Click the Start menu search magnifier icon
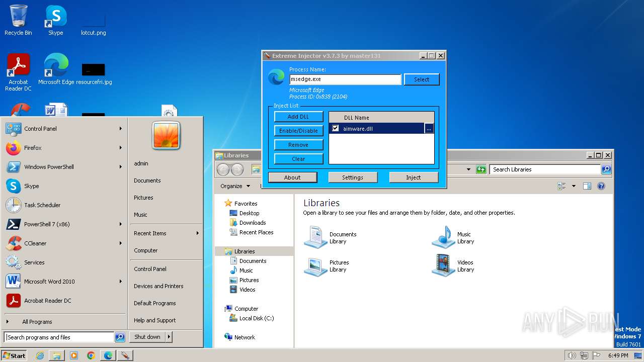 tap(120, 337)
